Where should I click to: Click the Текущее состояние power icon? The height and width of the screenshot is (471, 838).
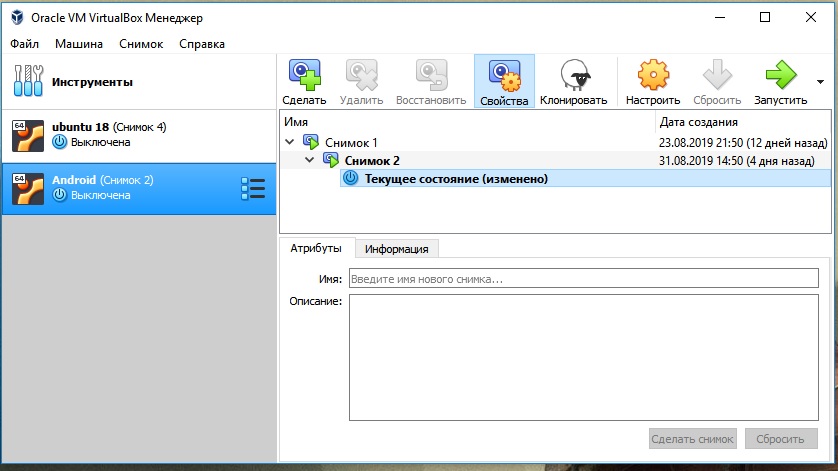tap(351, 178)
